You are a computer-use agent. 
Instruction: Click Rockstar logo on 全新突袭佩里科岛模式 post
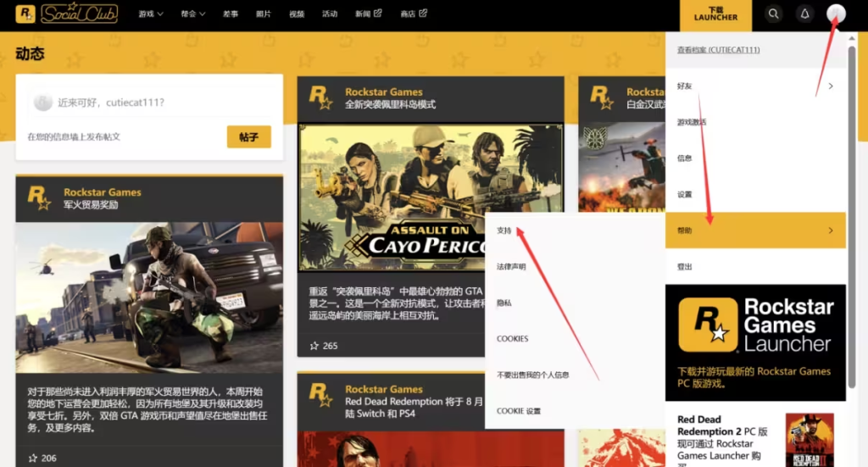[x=320, y=97]
